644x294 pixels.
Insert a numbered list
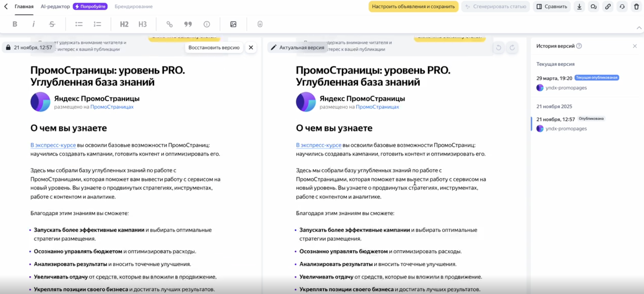[97, 24]
